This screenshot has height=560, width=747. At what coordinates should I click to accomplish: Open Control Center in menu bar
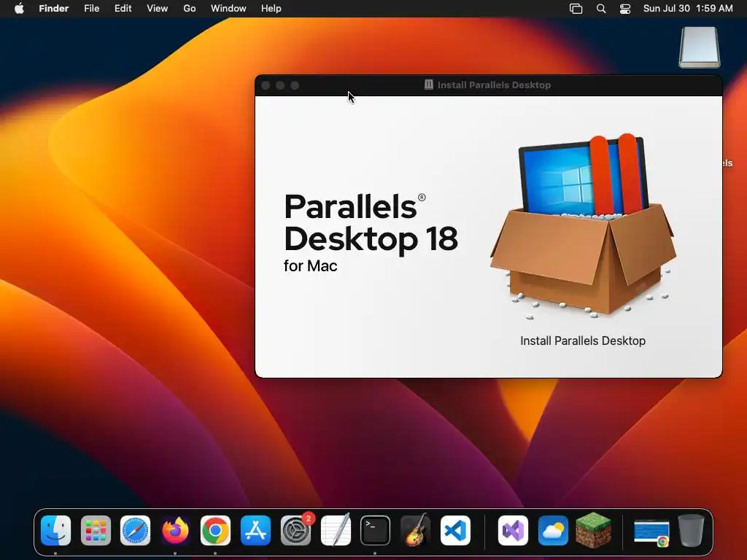pos(625,9)
